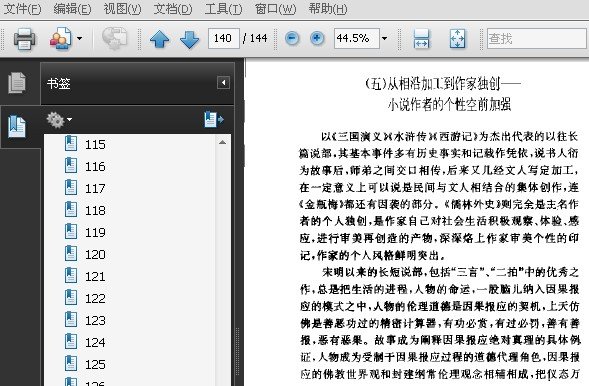This screenshot has width=589, height=386.
Task: Zoom in with the plus button
Action: (317, 38)
